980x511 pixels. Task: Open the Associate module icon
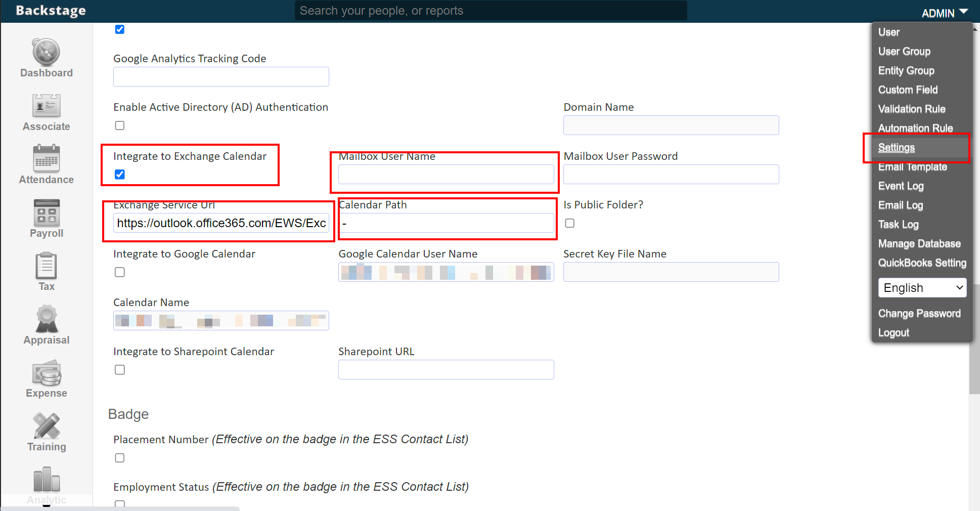46,106
